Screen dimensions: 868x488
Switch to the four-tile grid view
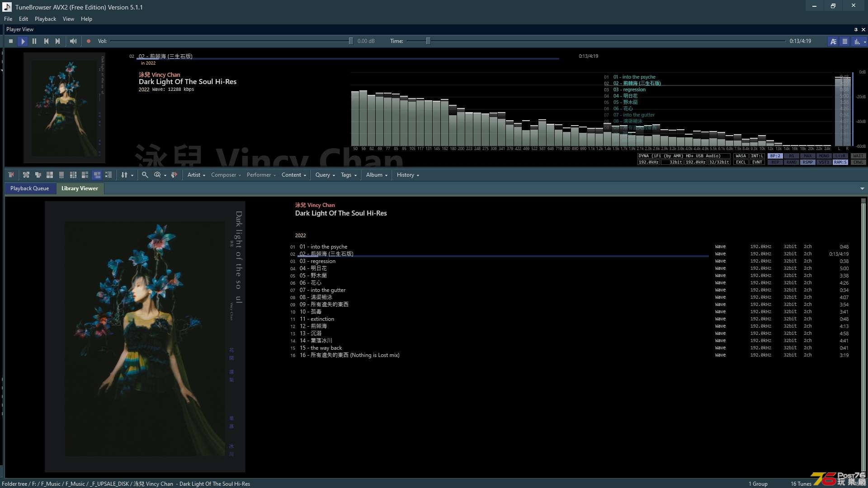pos(50,175)
